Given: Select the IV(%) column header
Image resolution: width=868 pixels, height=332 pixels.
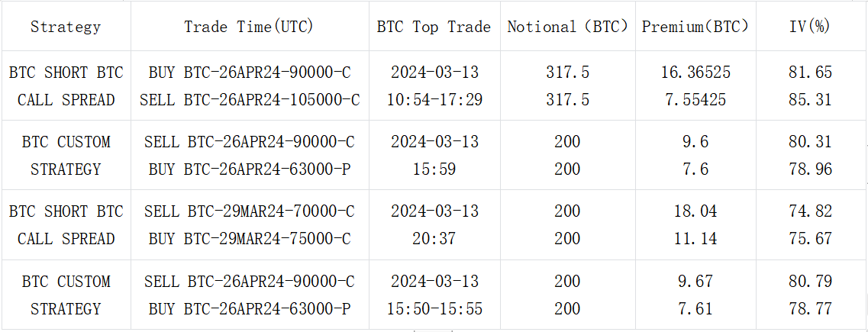Looking at the screenshot, I should pyautogui.click(x=809, y=27).
